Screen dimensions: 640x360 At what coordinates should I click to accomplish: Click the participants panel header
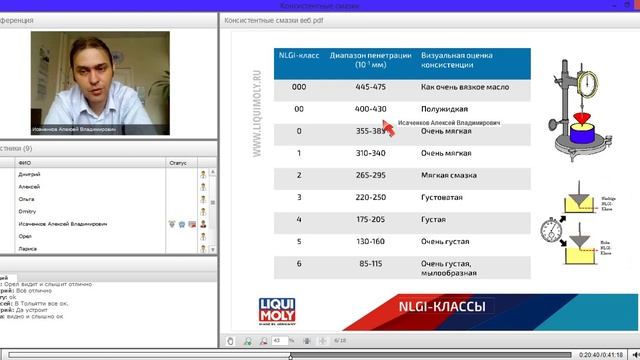click(x=108, y=149)
